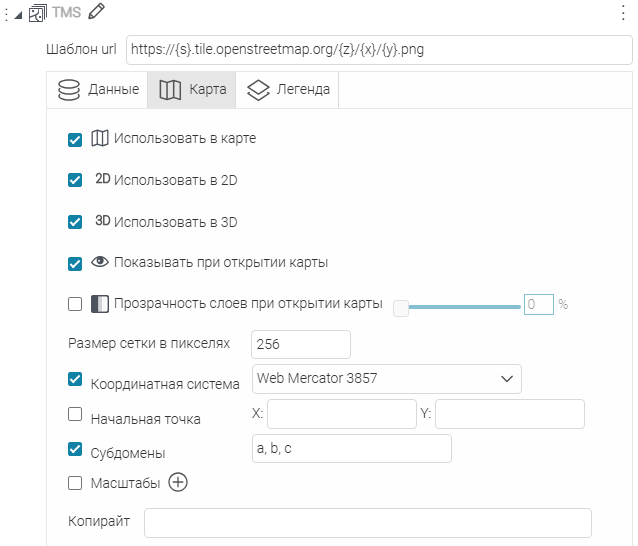Click the TMS layer type icon
638x546 pixels.
click(38, 13)
